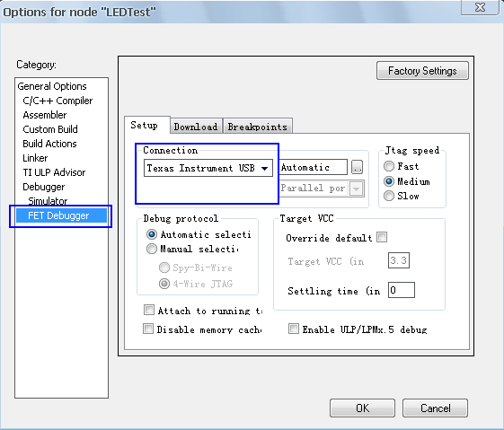Select Slow Jtag speed
Viewport: 504px width, 430px height.
click(x=389, y=196)
